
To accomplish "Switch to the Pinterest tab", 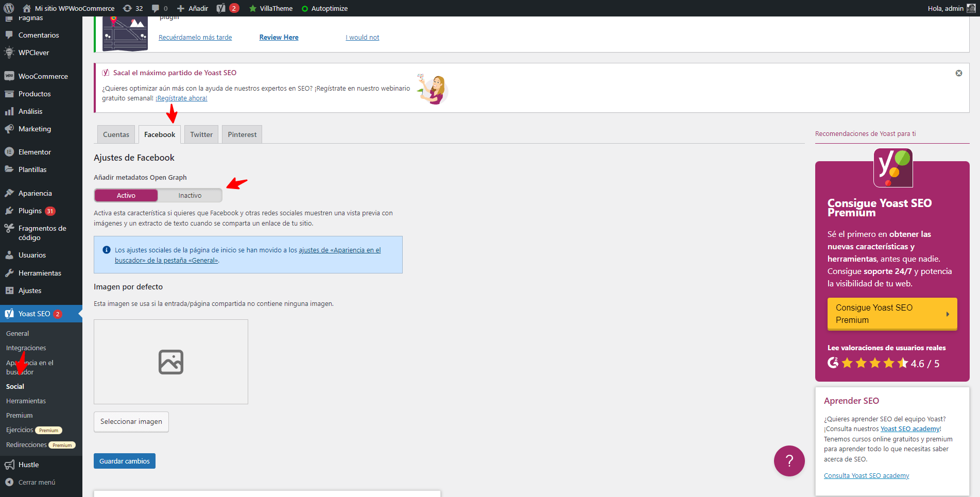I will pyautogui.click(x=242, y=134).
